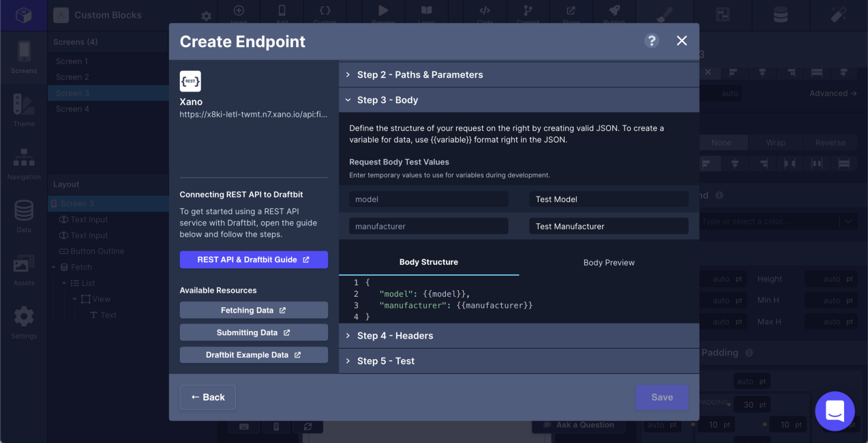This screenshot has width=868, height=443.
Task: Select the Body Structure tab
Action: click(x=429, y=262)
